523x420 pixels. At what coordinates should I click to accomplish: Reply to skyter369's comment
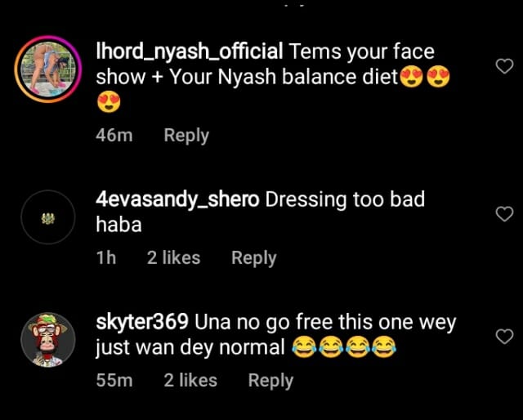pyautogui.click(x=270, y=380)
